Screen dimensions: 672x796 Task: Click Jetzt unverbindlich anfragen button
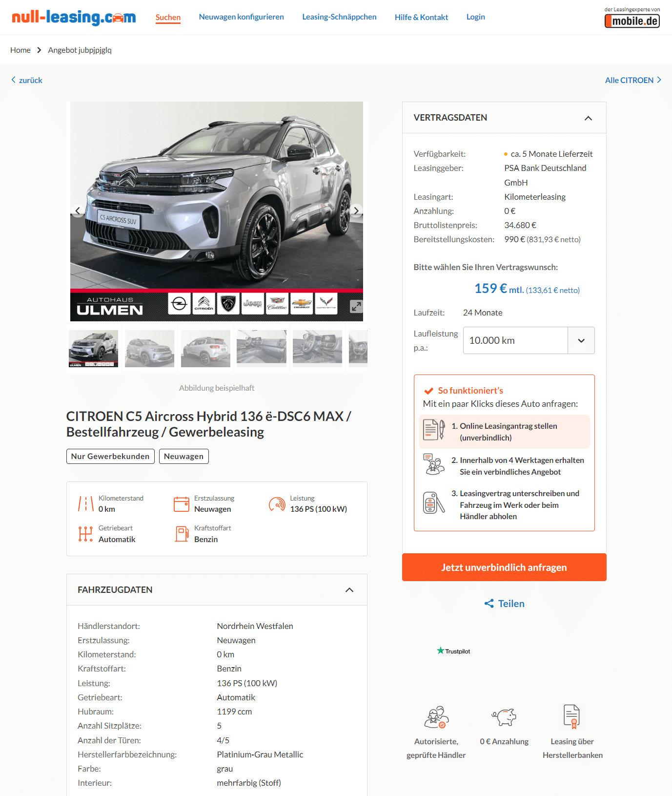tap(504, 567)
